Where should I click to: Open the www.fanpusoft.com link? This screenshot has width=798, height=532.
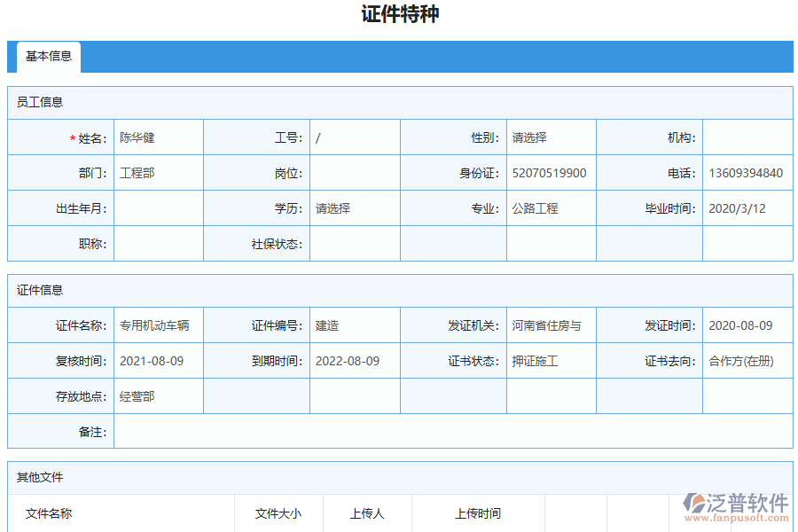(739, 517)
